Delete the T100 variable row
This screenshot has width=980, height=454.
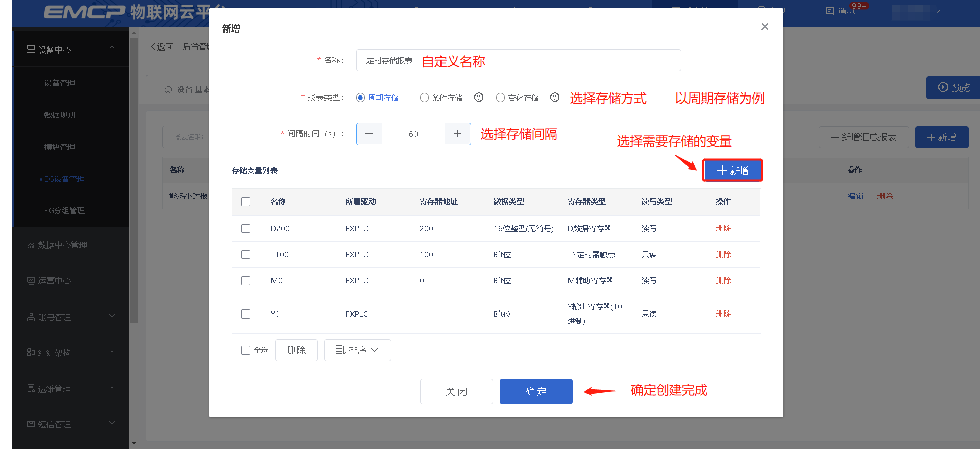coord(723,254)
